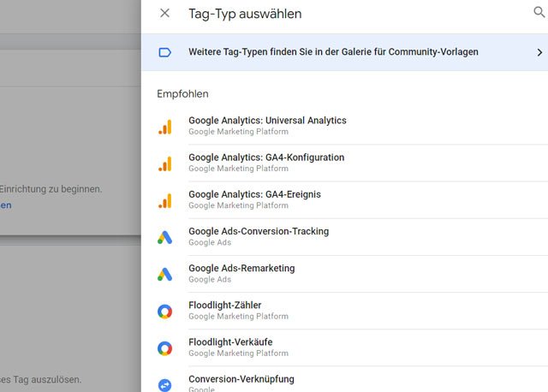Click the blue tag icon in banner

(165, 52)
